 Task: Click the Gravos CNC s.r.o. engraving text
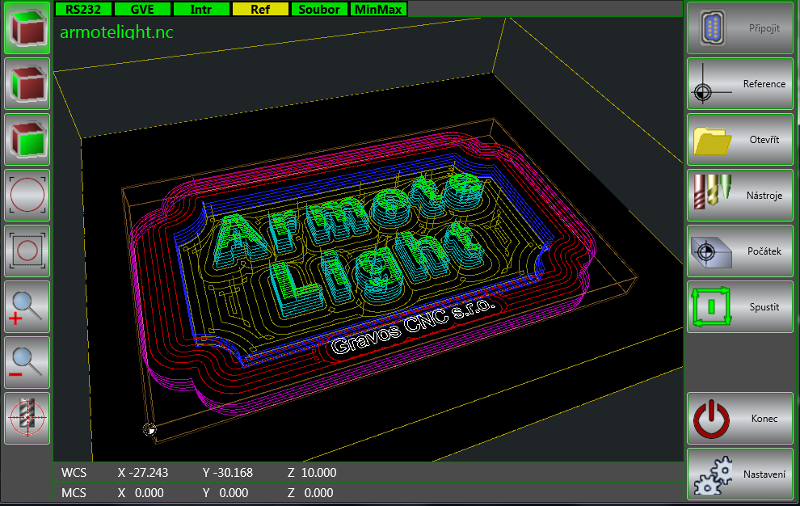pos(413,327)
